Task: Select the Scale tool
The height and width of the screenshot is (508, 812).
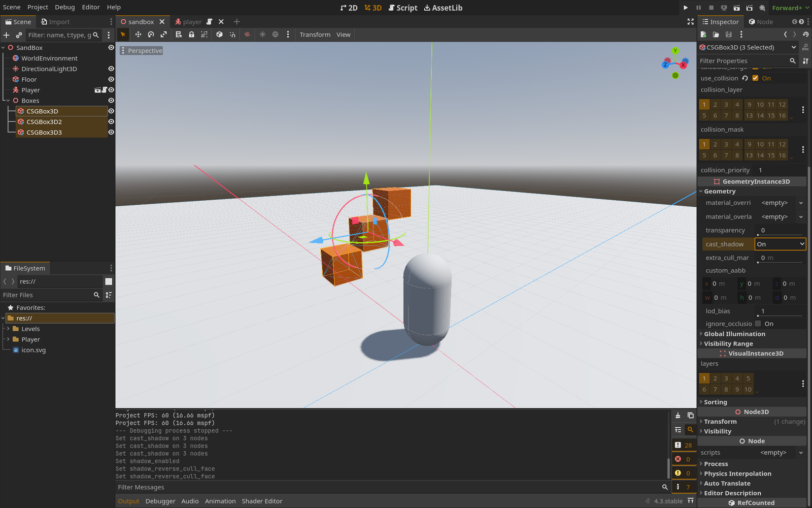Action: (163, 35)
